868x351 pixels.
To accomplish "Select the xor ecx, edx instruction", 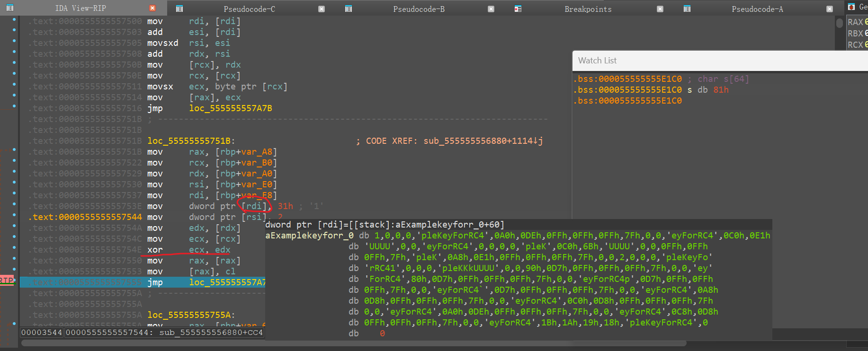I will pos(188,250).
